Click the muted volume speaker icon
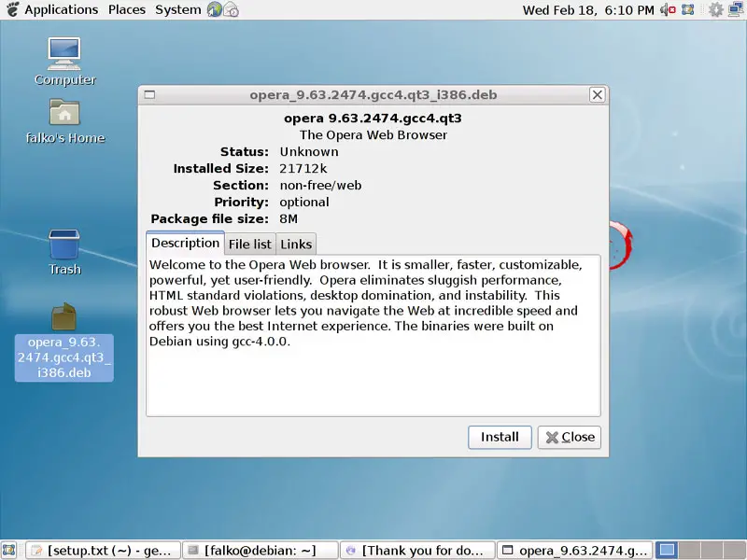The image size is (747, 560). 668,9
